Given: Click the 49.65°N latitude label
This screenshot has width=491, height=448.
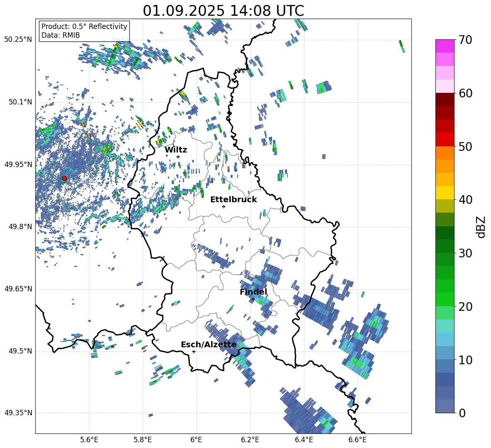Looking at the screenshot, I should [x=18, y=289].
